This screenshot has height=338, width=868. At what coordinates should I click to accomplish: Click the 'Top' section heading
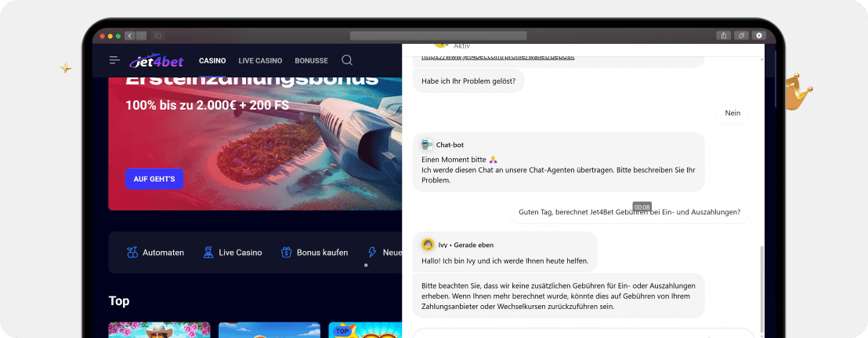click(x=119, y=301)
